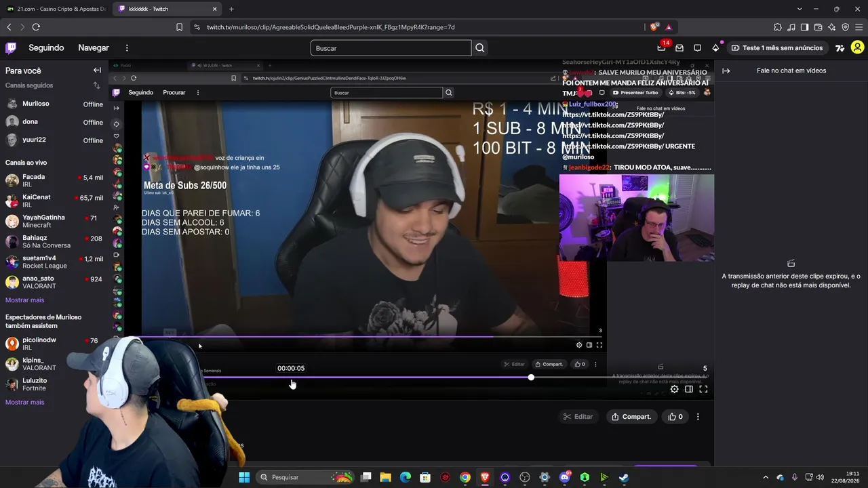Open the Brave VPN shield icon
This screenshot has width=868, height=488.
point(846,27)
